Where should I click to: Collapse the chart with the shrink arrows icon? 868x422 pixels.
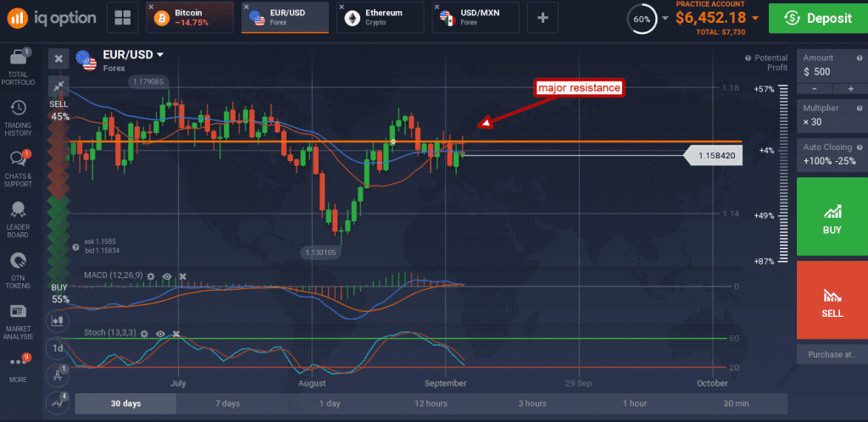(x=58, y=86)
